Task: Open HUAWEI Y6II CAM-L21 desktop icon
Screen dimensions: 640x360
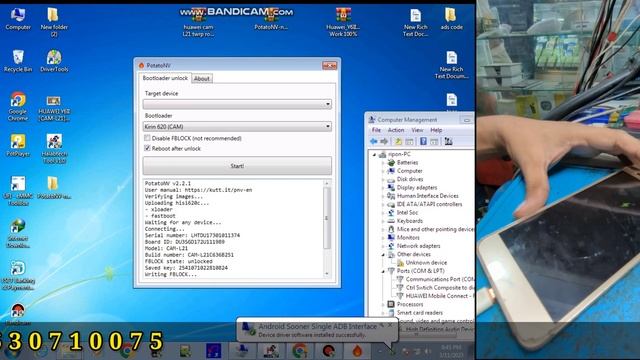Action: 54,108
